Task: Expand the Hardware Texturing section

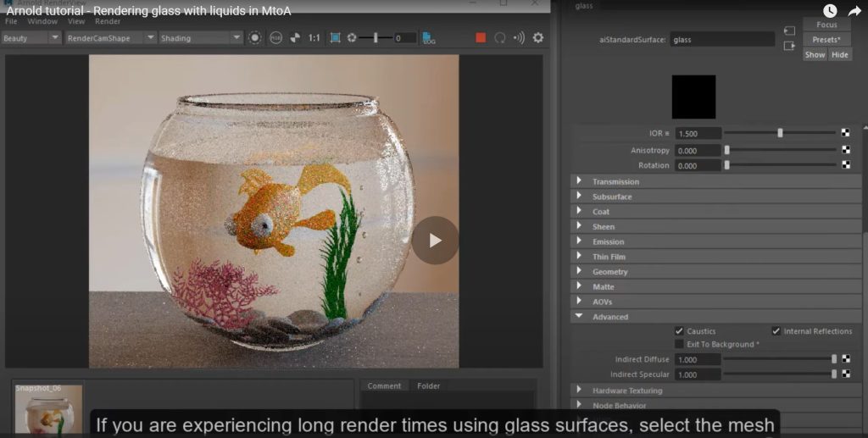Action: (715, 391)
